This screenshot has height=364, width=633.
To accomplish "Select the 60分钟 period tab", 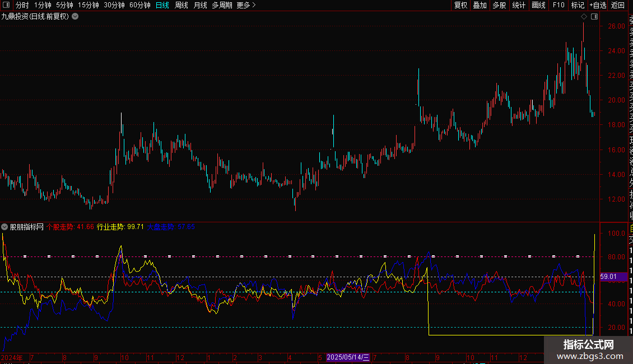I will [139, 5].
